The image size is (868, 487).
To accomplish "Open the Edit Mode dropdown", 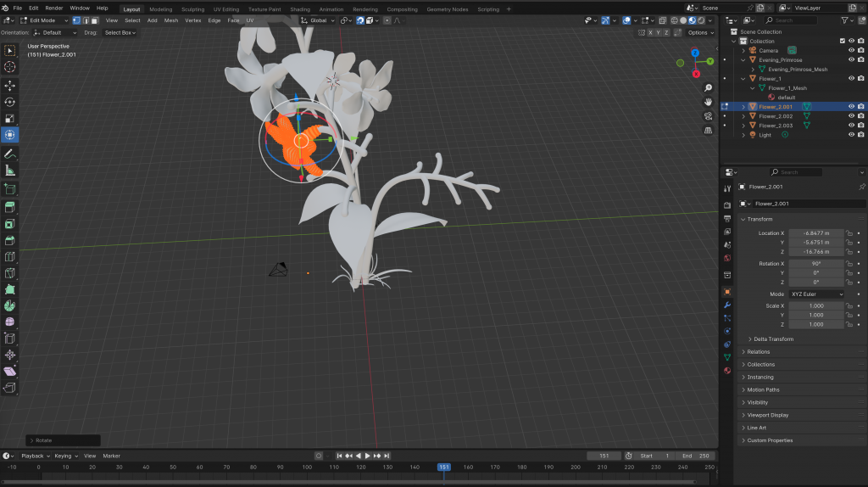I will click(x=44, y=20).
